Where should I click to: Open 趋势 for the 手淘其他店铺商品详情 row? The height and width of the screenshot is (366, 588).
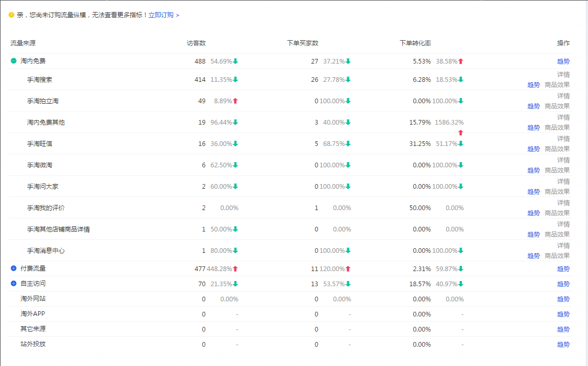point(533,234)
